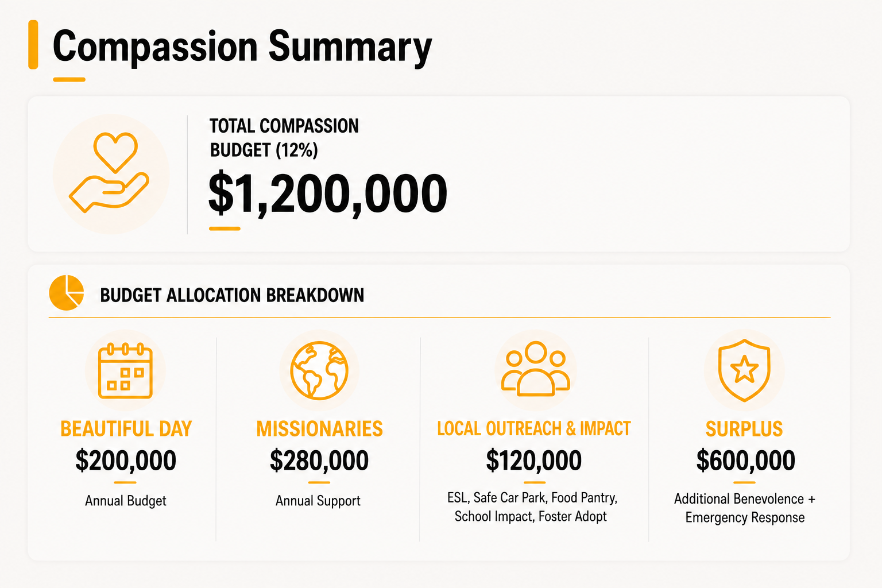Select the $120,000 Local Outreach amount
This screenshot has width=882, height=588.
point(534,461)
